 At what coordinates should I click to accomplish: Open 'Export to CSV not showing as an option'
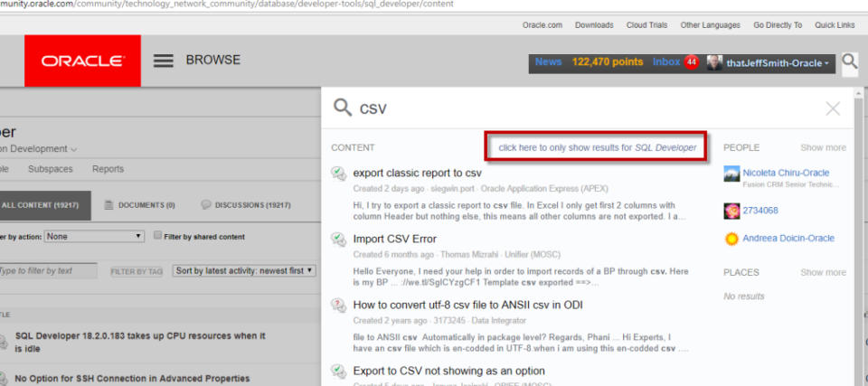(x=449, y=371)
